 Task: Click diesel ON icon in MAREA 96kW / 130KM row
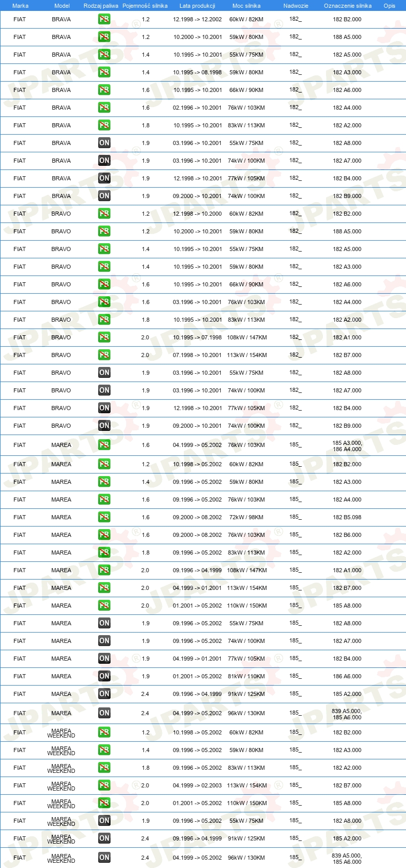coord(104,713)
